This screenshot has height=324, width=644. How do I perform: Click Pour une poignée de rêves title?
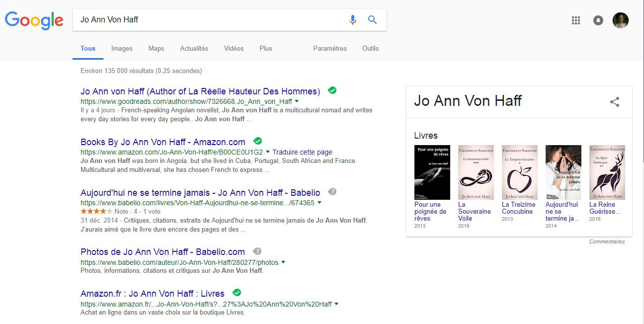430,211
